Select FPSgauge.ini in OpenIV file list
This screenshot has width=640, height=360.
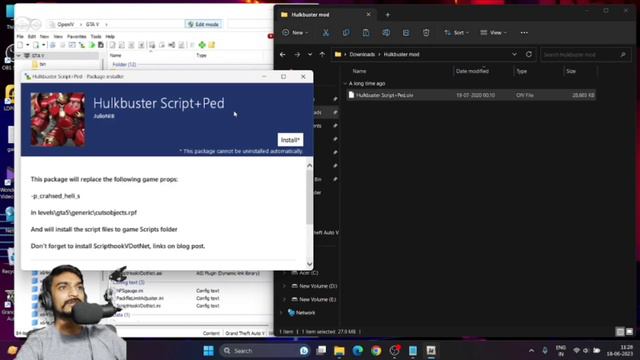coord(129,291)
